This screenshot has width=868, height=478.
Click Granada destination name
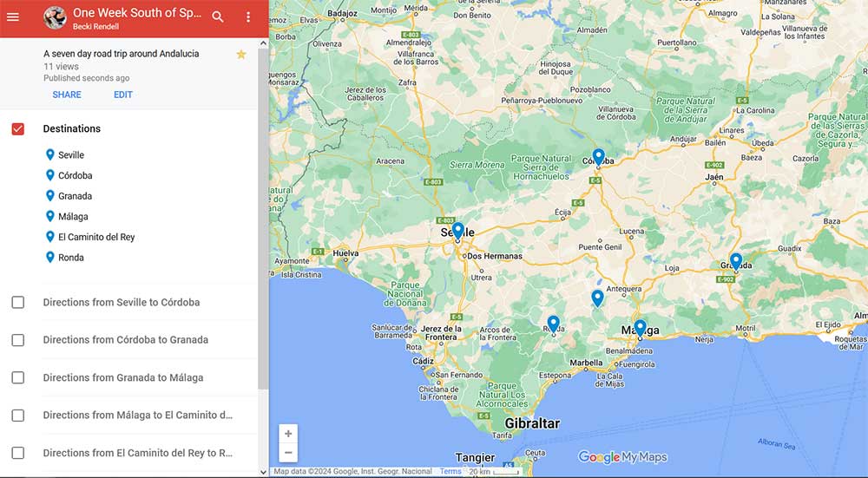coord(76,196)
